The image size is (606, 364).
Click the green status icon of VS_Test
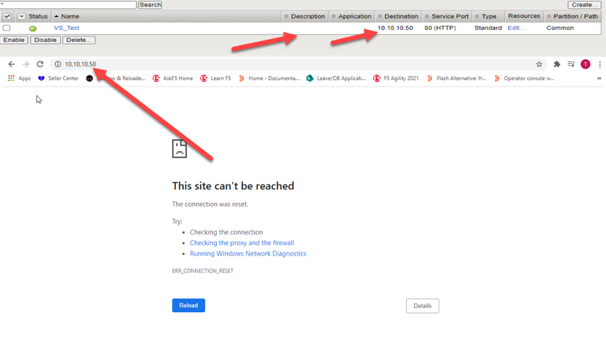point(33,28)
